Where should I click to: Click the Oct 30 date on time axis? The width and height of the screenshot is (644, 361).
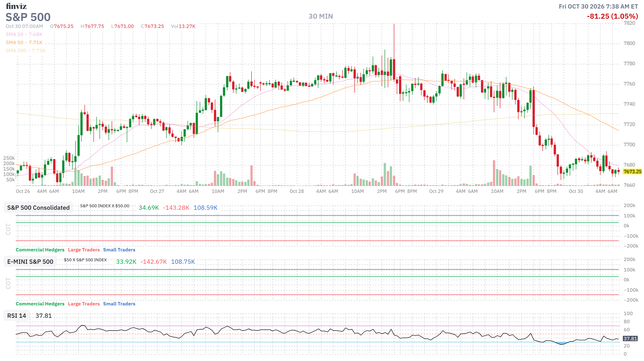[576, 191]
